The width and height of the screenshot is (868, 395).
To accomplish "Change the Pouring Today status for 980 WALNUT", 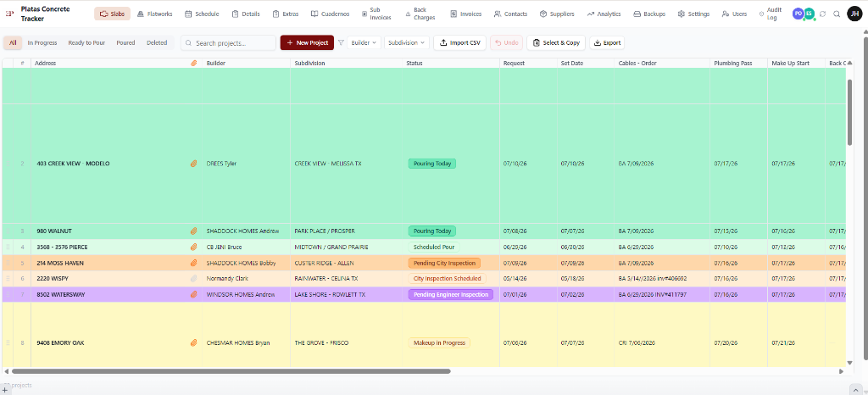I will point(431,231).
